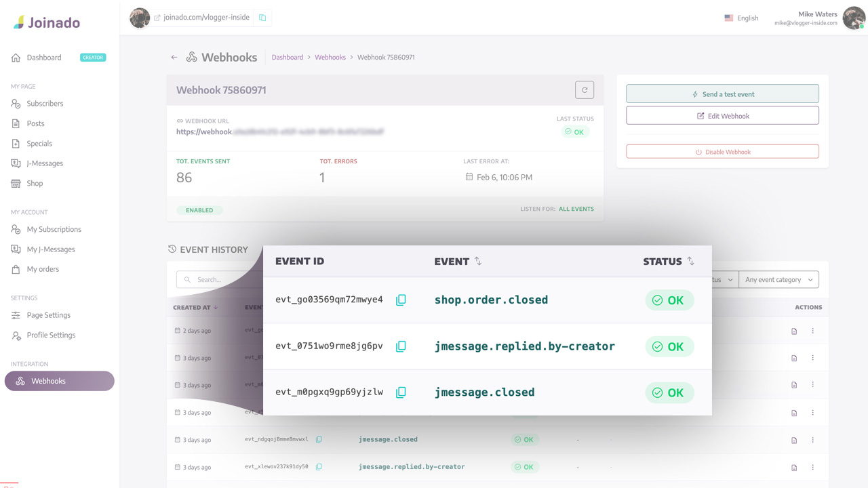Screen dimensions: 868x488
Task: Open Subscribers from the MY PAGE menu
Action: (43, 103)
